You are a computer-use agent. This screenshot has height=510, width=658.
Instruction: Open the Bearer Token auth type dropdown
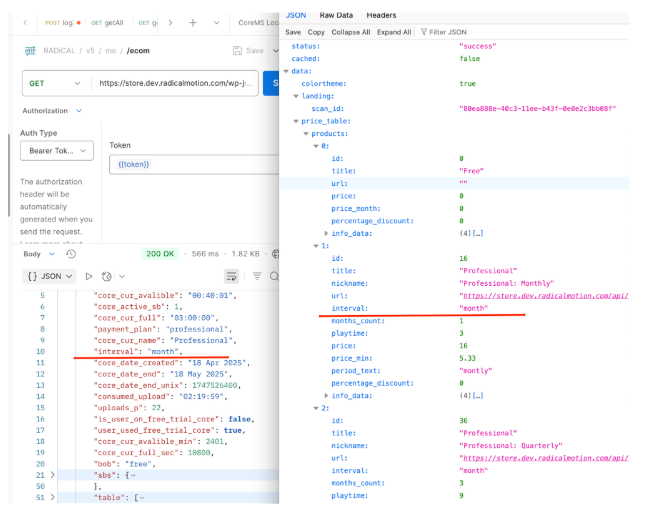click(x=57, y=151)
